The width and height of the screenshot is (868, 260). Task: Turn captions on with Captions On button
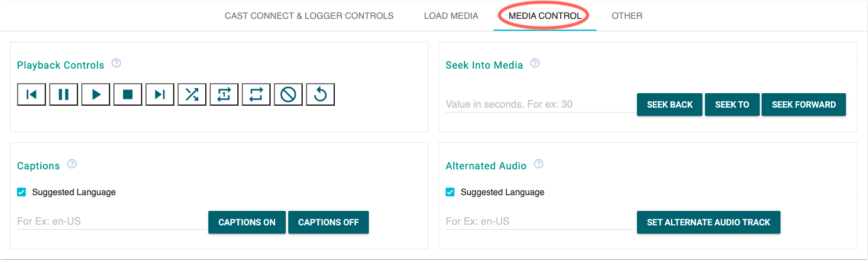(x=247, y=222)
